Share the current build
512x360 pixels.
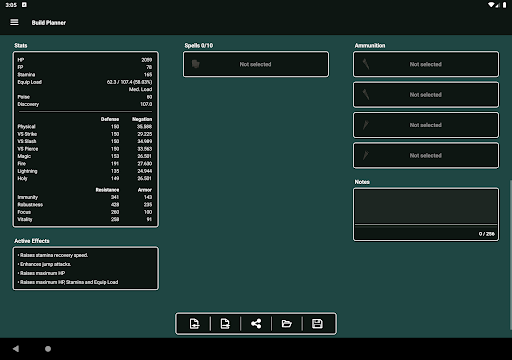coord(256,324)
